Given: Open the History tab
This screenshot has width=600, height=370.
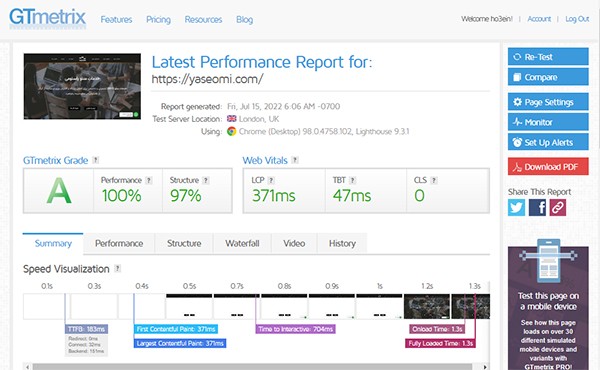Looking at the screenshot, I should [342, 243].
